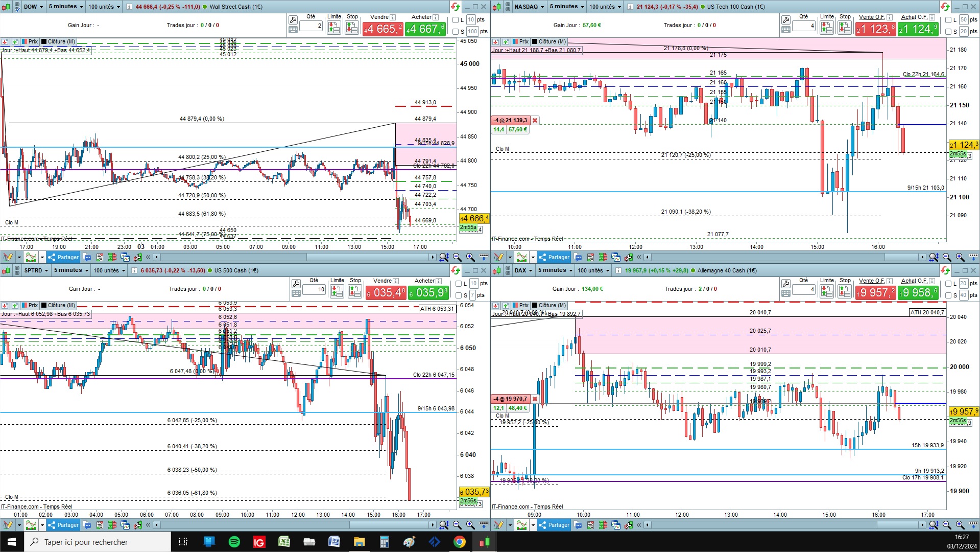Close the NASDAQ open position with red X
Viewport: 980px width, 552px height.
[x=535, y=121]
